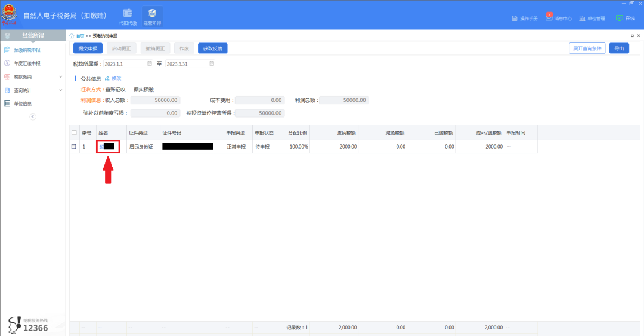Click the 修改 link beside 公共信息
This screenshot has height=336, width=644.
click(117, 78)
